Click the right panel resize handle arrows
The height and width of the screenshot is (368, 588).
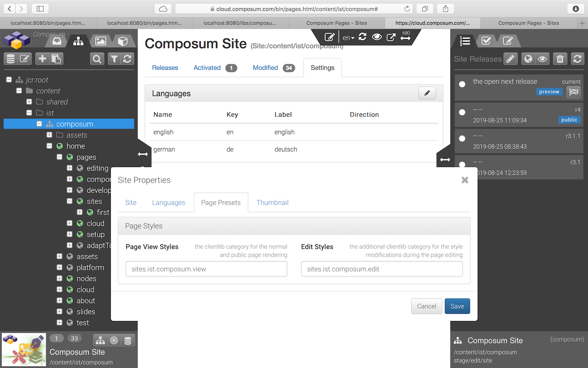click(445, 160)
